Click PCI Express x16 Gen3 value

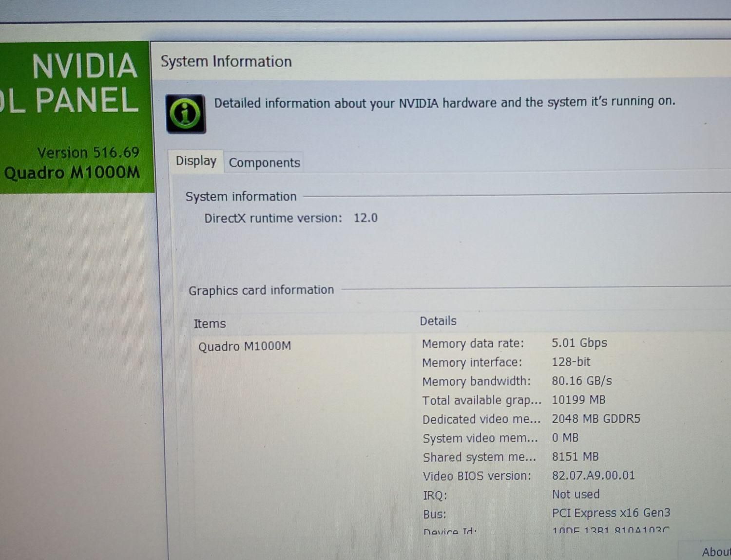click(611, 513)
